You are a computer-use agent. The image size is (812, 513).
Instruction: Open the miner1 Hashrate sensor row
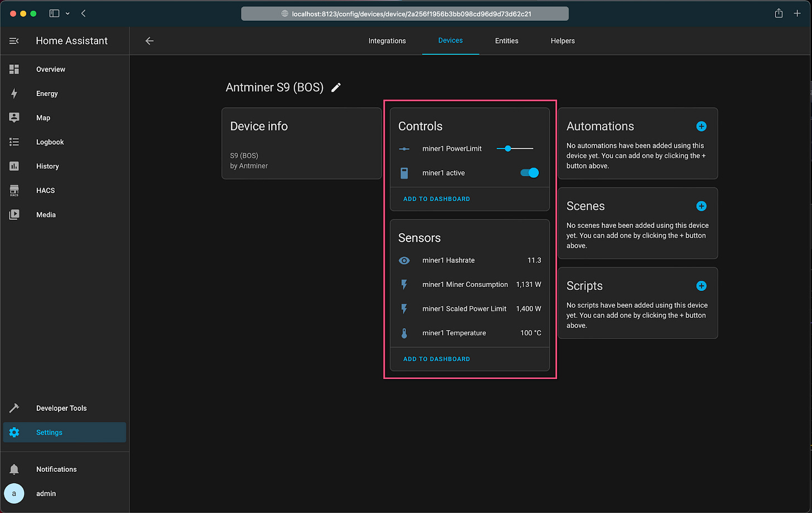click(470, 260)
